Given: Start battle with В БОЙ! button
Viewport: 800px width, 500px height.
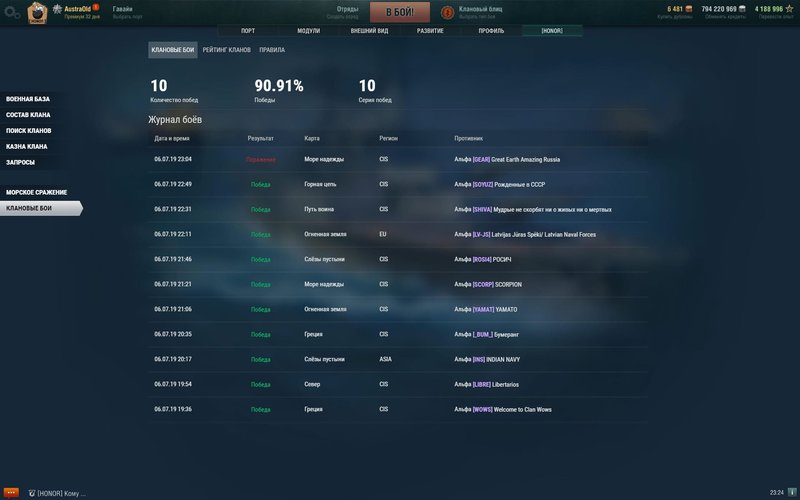Looking at the screenshot, I should coord(399,12).
